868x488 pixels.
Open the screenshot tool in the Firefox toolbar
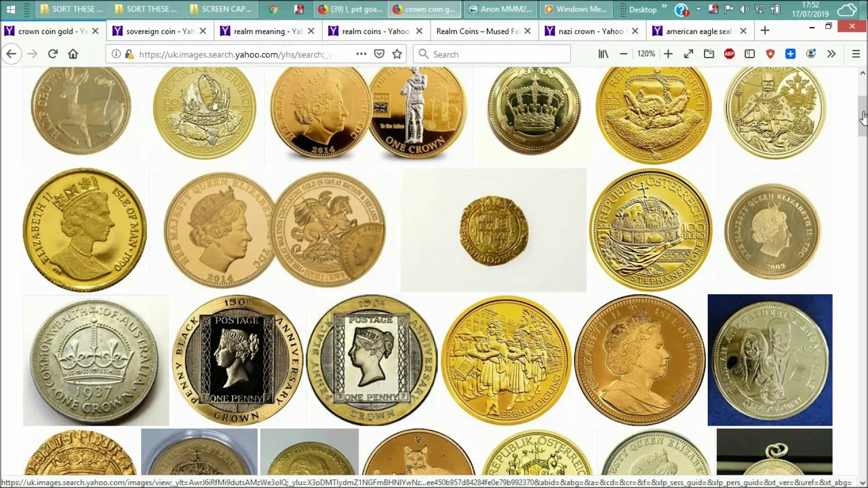(x=709, y=54)
